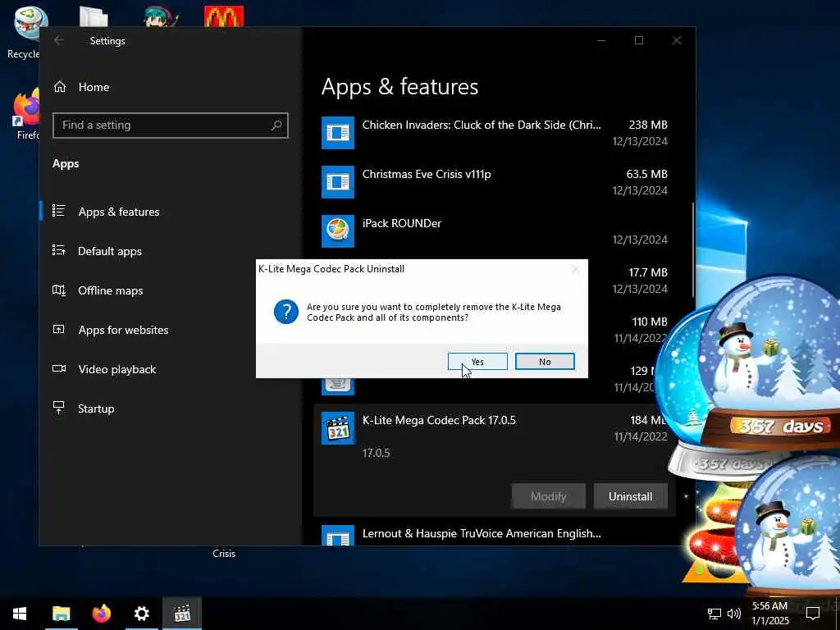Close the K-Lite Uninstall dialog
Image resolution: width=840 pixels, height=630 pixels.
tap(575, 269)
